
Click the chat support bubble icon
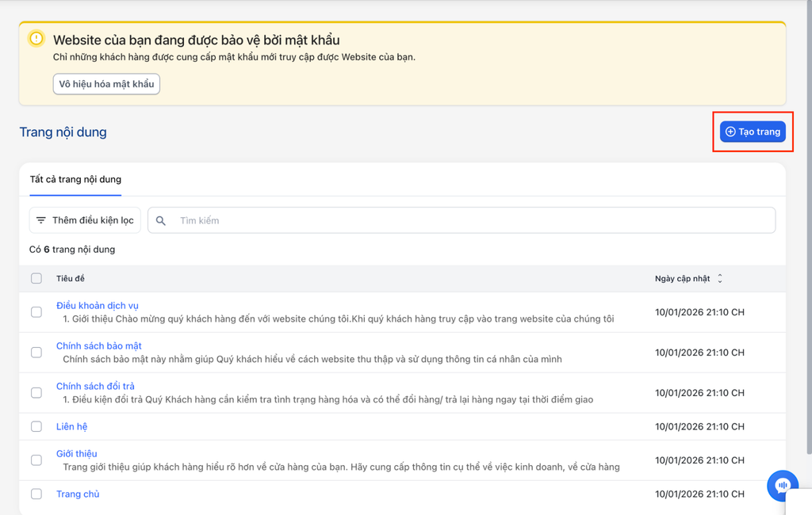click(x=782, y=486)
